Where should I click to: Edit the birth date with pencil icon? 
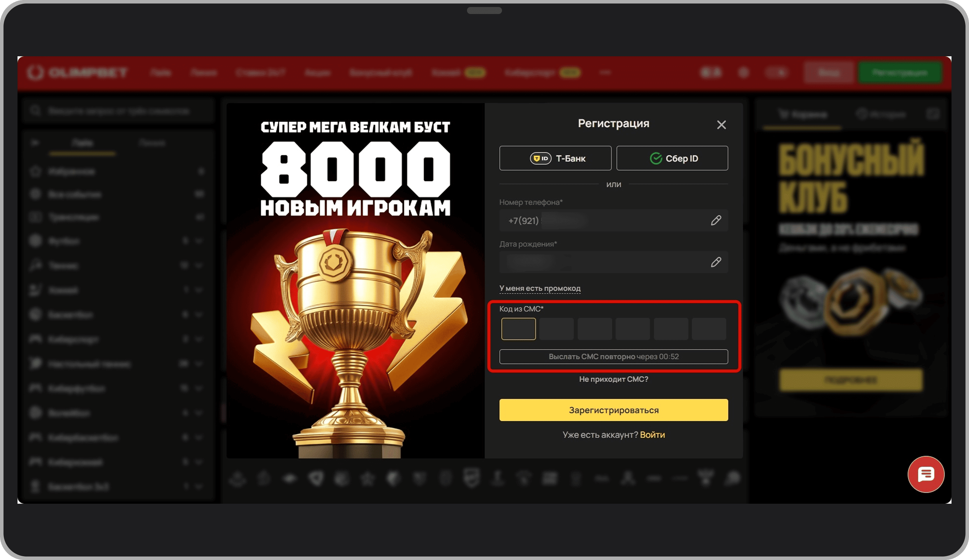(x=716, y=262)
